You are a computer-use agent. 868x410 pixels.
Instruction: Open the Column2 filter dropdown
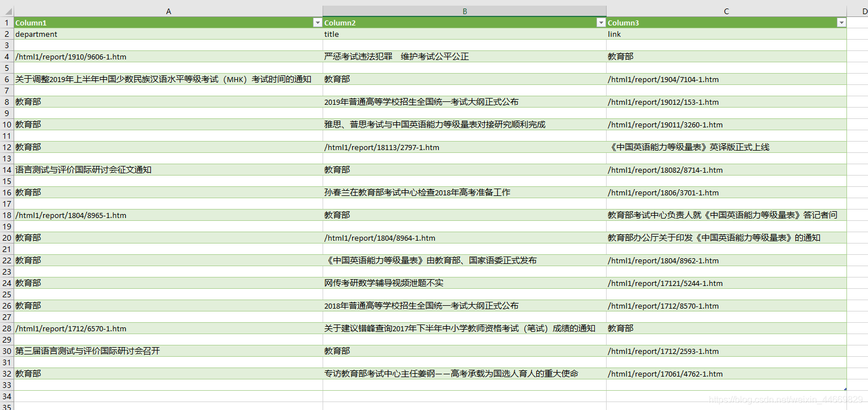click(x=601, y=23)
